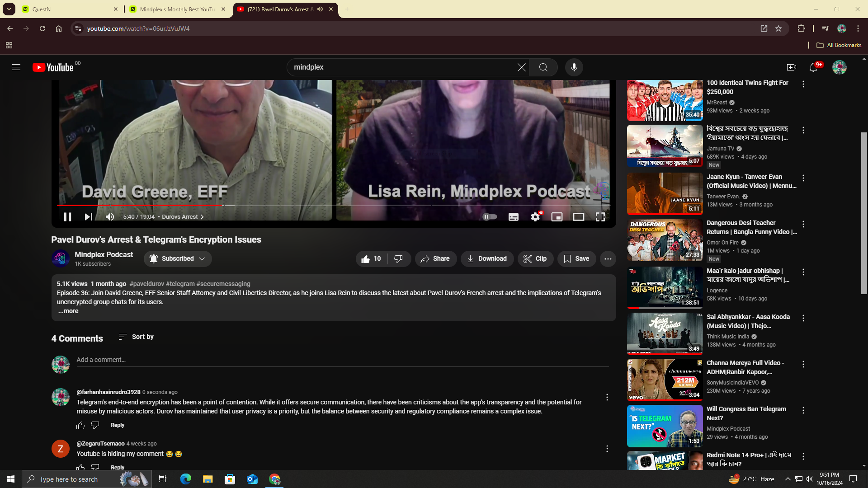Viewport: 868px width, 488px height.
Task: Click the #securemessaging hashtag
Action: click(223, 284)
